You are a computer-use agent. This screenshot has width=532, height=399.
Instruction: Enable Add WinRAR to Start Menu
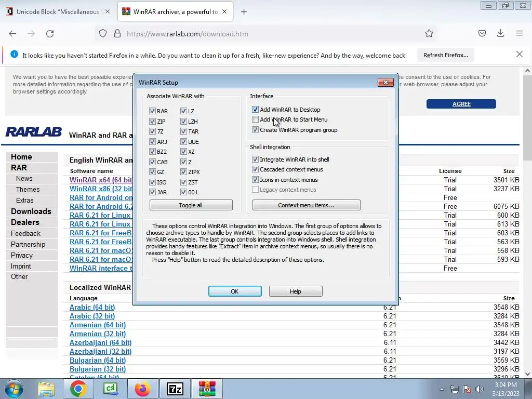tap(255, 119)
